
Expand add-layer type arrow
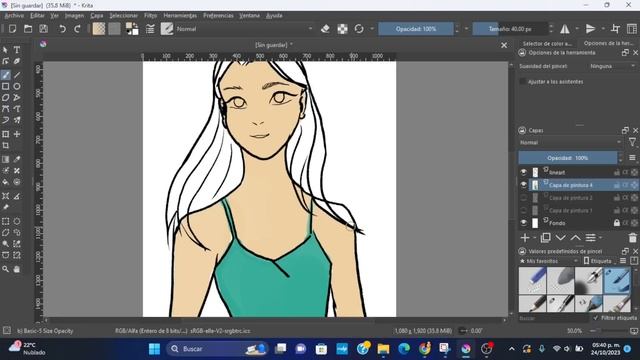pos(535,238)
